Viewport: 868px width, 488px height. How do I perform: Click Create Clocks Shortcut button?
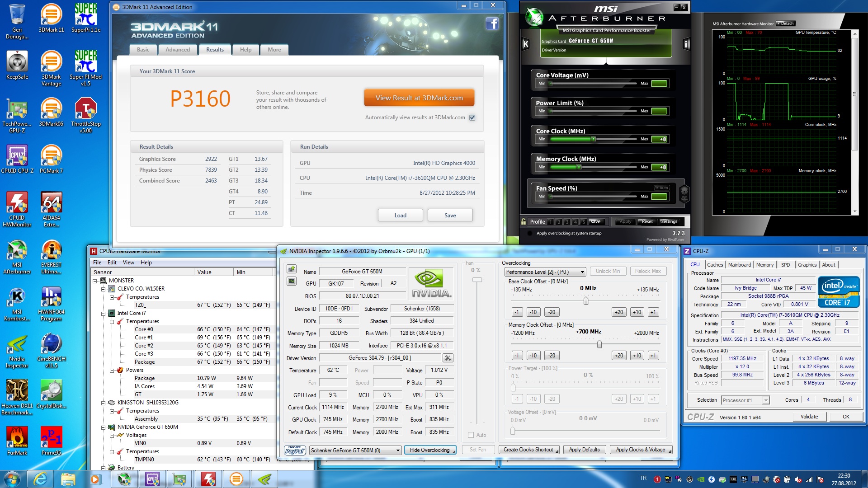click(529, 450)
